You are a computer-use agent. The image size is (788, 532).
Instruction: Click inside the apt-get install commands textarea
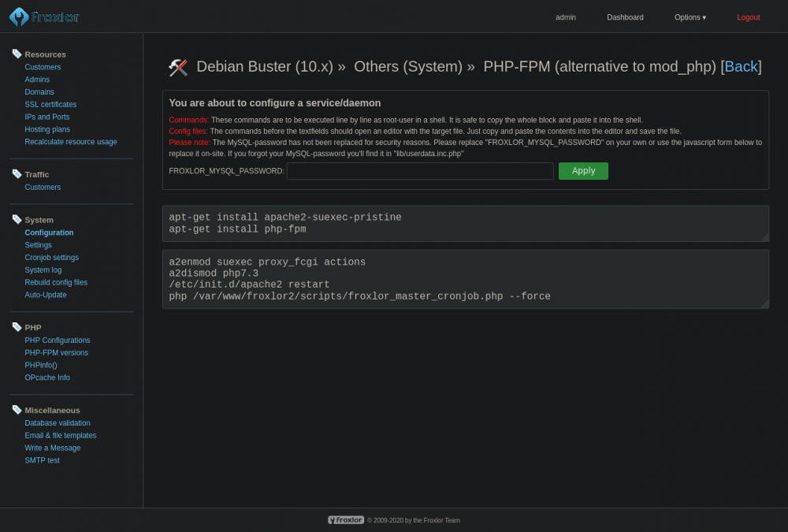tap(466, 223)
